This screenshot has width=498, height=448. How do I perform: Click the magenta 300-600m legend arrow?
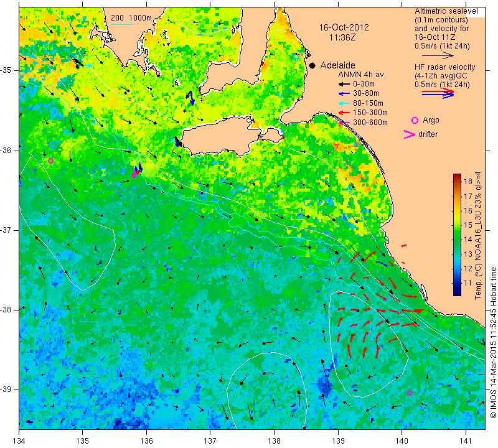pyautogui.click(x=344, y=123)
